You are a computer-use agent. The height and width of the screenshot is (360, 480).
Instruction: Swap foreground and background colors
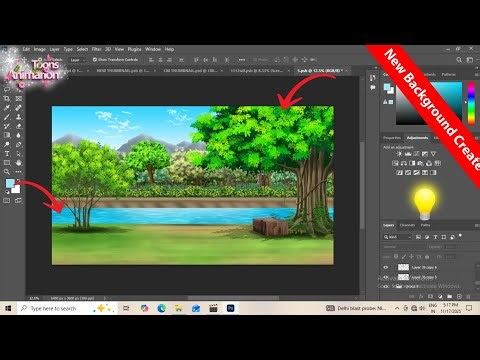coord(18,180)
